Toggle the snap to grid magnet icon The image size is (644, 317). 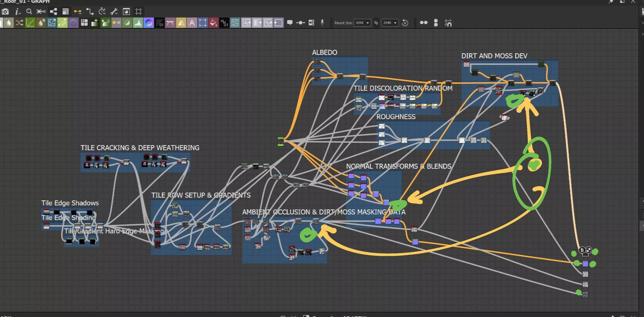(x=448, y=23)
